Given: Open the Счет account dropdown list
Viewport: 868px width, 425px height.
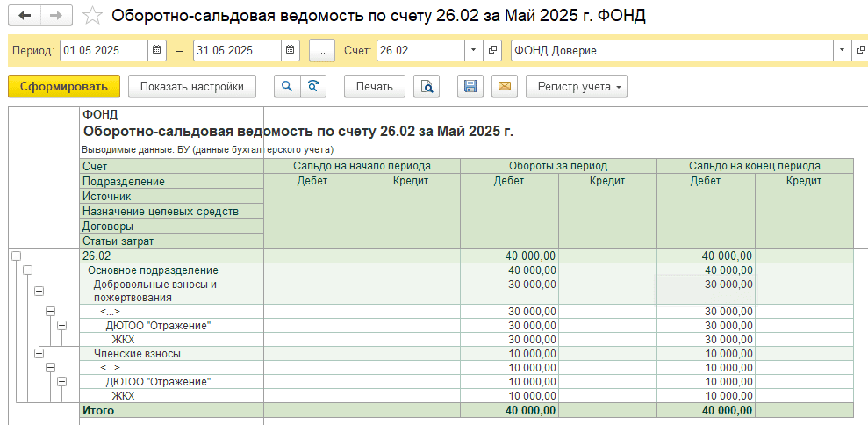Looking at the screenshot, I should [473, 50].
